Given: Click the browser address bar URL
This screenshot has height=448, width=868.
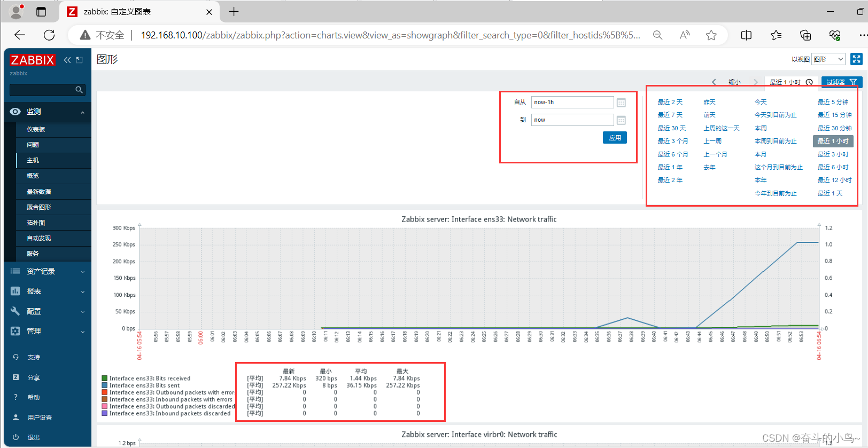Looking at the screenshot, I should click(x=390, y=35).
